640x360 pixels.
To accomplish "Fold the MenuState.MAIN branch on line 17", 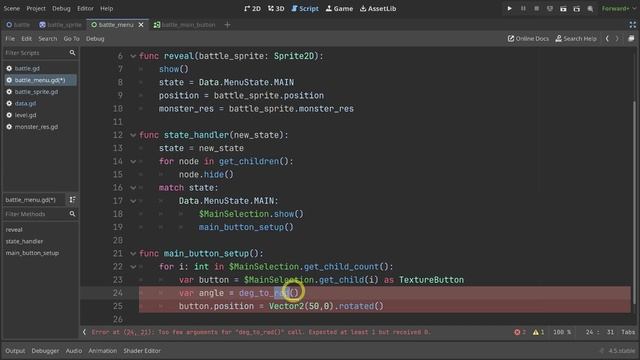I will pos(133,201).
